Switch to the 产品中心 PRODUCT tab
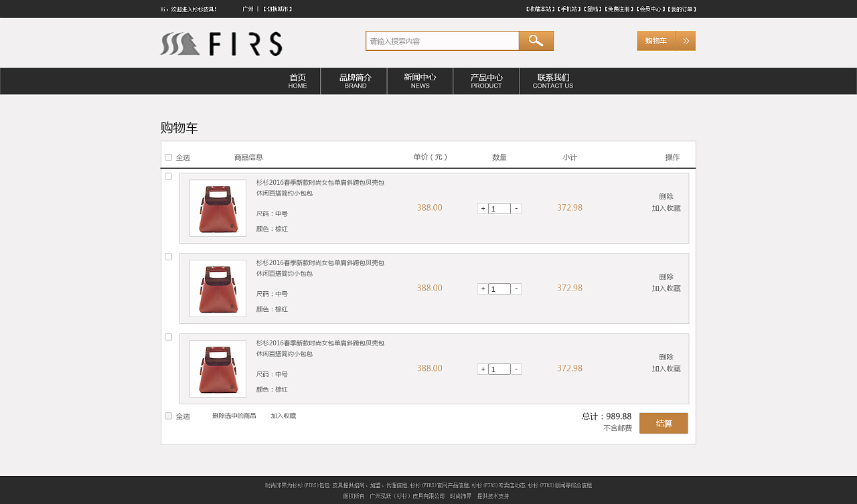 [x=485, y=80]
